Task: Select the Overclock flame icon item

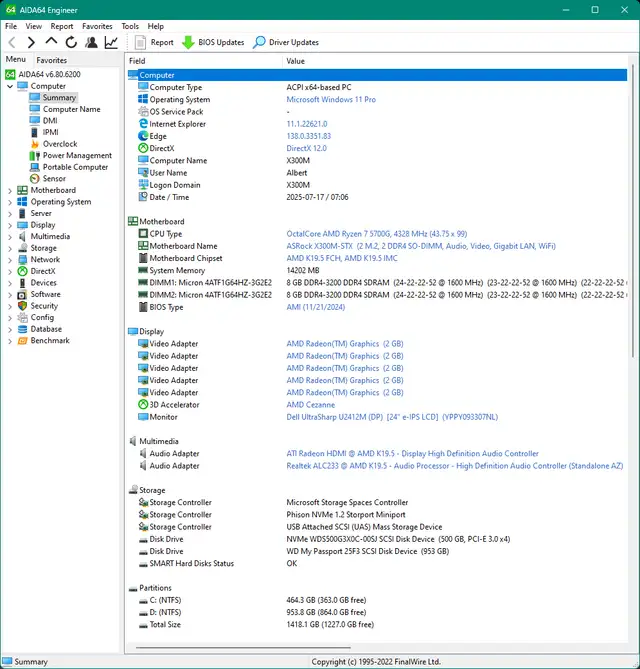Action: tap(53, 144)
